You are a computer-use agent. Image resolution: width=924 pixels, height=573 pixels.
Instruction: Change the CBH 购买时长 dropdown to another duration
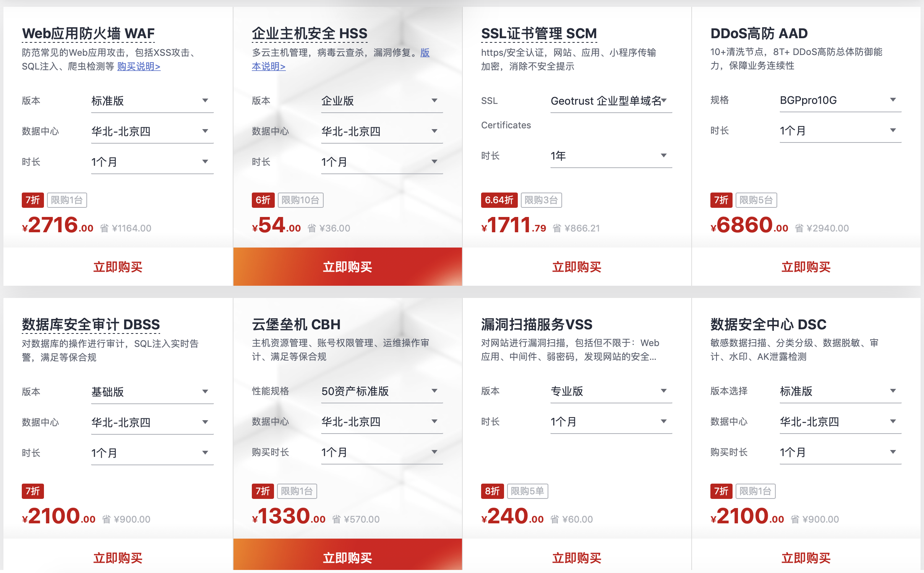point(381,452)
